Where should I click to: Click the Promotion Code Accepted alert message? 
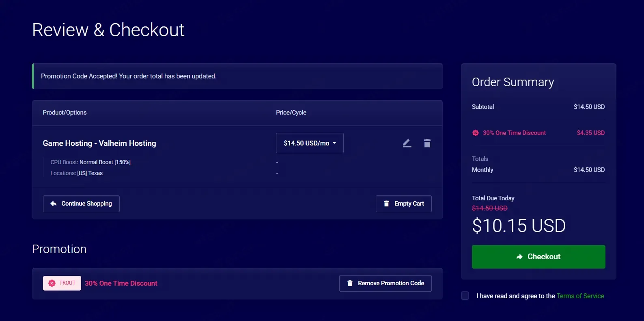point(129,76)
